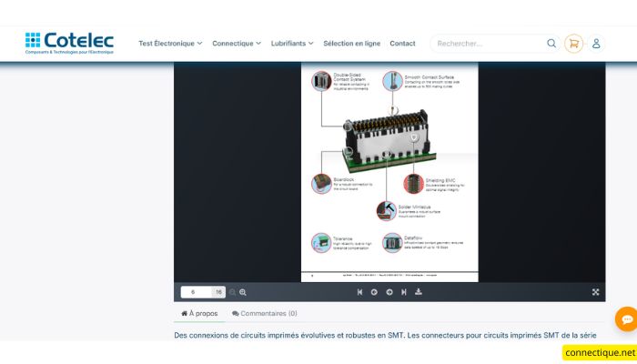
Task: Switch to the Commentaires tab
Action: pos(264,313)
